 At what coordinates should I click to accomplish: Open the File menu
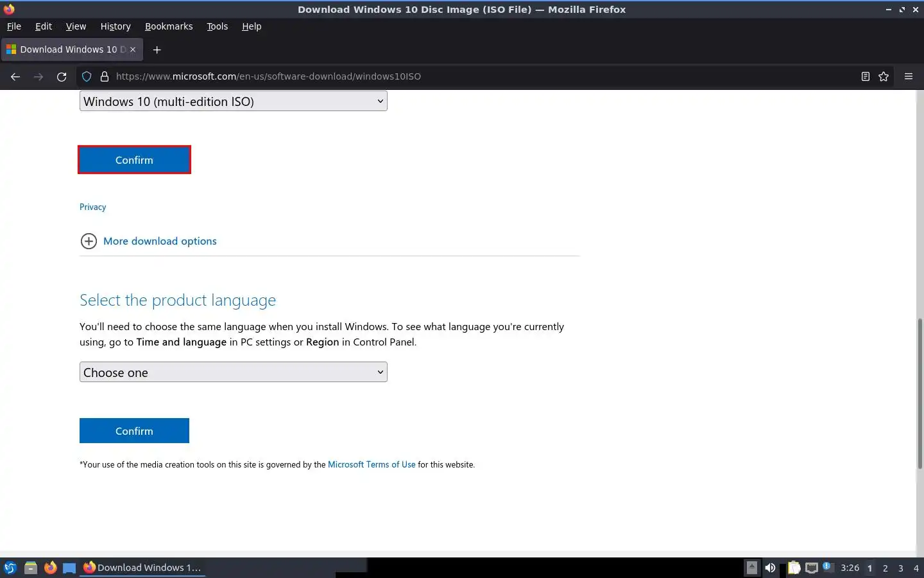click(13, 26)
